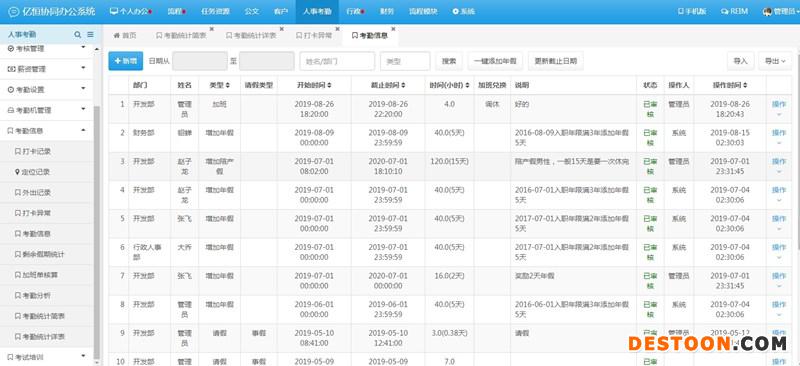Viewport: 800px width, 366px height.
Task: Open 公文 in top navigation
Action: click(x=252, y=11)
